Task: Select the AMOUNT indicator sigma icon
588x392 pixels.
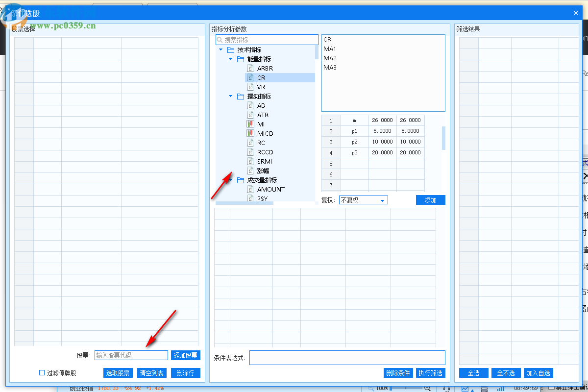Action: point(250,190)
